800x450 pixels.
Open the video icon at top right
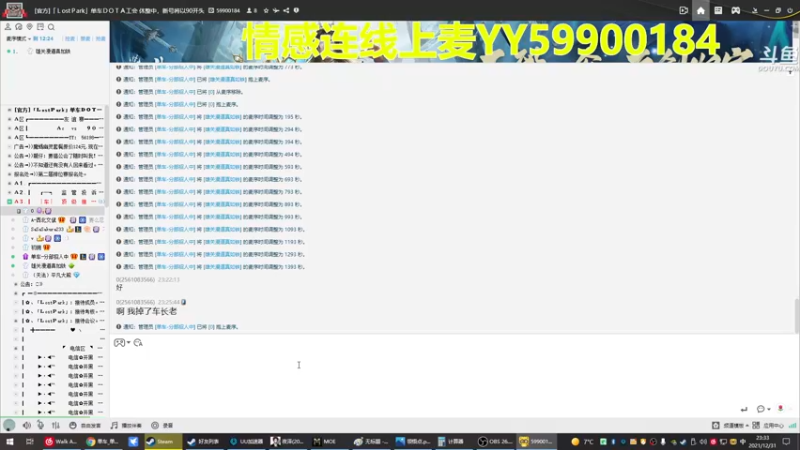[x=683, y=10]
